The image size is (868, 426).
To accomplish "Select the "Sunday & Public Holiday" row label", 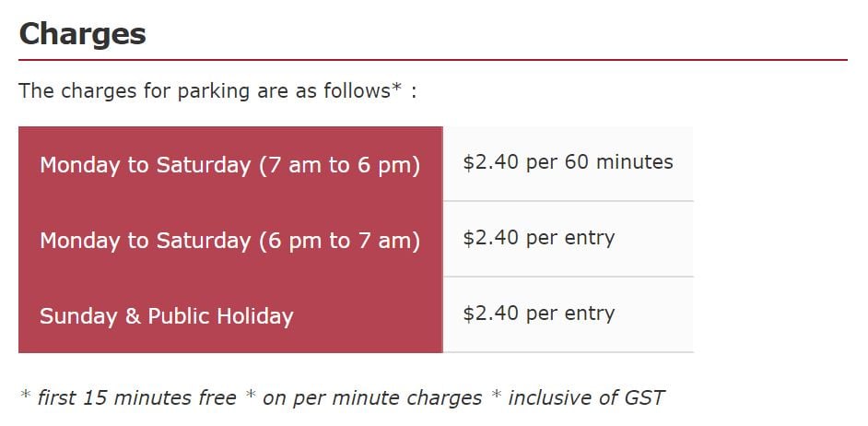I will 166,316.
